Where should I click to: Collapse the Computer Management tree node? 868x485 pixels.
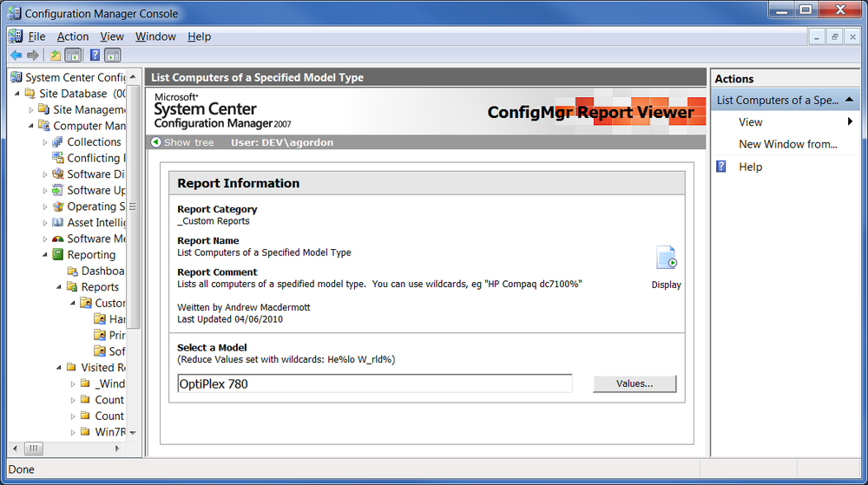point(31,126)
